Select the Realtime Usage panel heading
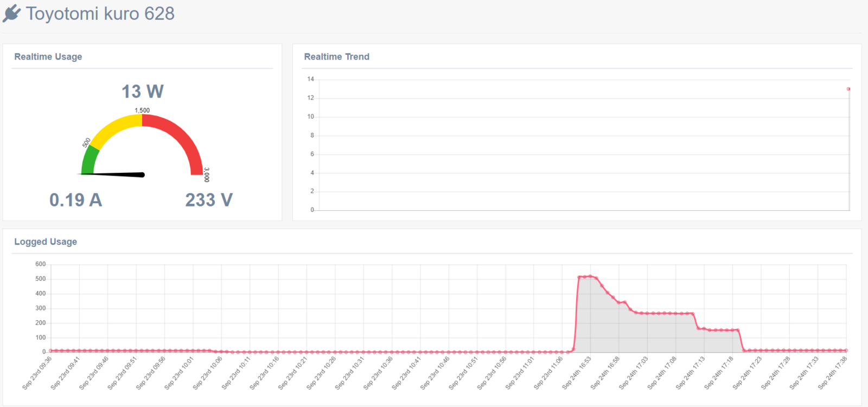Image resolution: width=868 pixels, height=407 pixels. 48,57
